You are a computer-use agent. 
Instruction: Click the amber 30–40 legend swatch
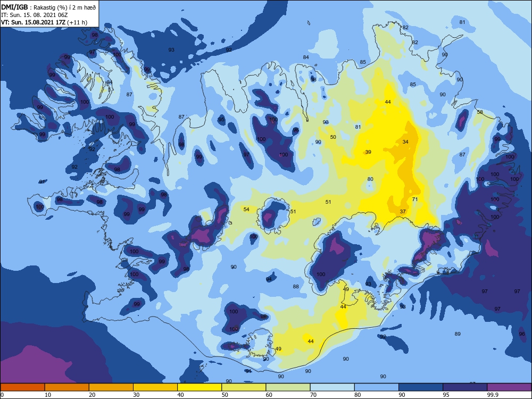155,387
